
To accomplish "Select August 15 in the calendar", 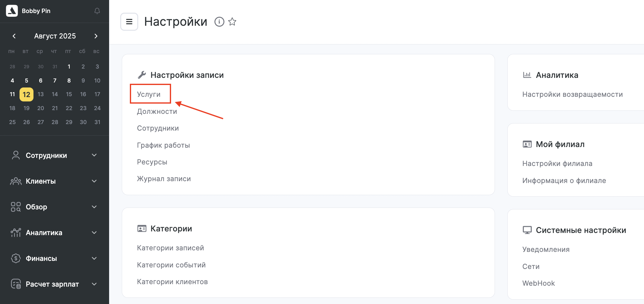I will pyautogui.click(x=69, y=94).
